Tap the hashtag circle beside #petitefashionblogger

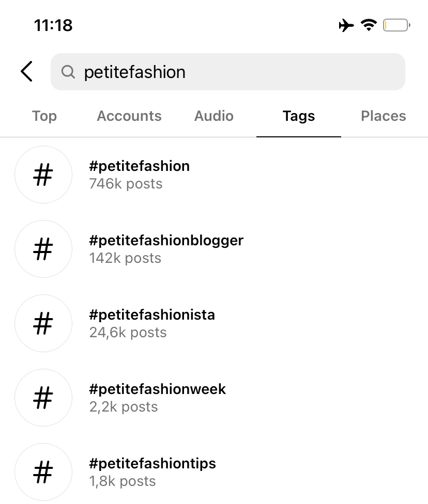pyautogui.click(x=43, y=249)
